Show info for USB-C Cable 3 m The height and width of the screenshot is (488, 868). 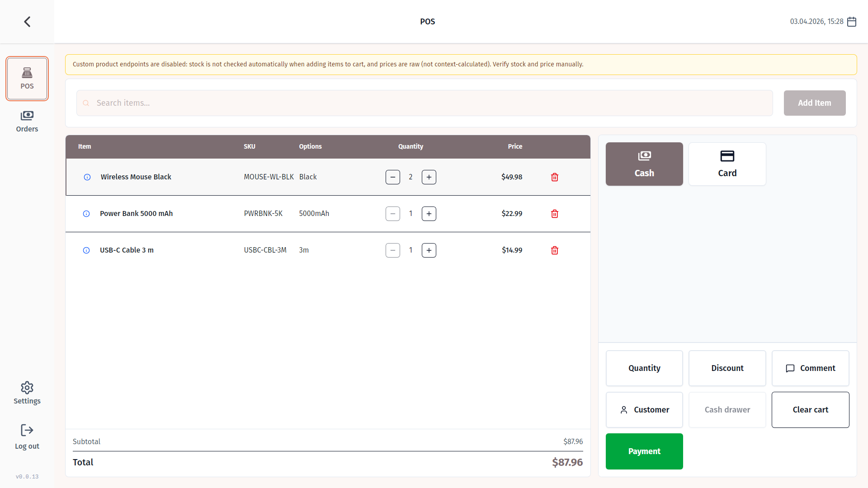86,250
